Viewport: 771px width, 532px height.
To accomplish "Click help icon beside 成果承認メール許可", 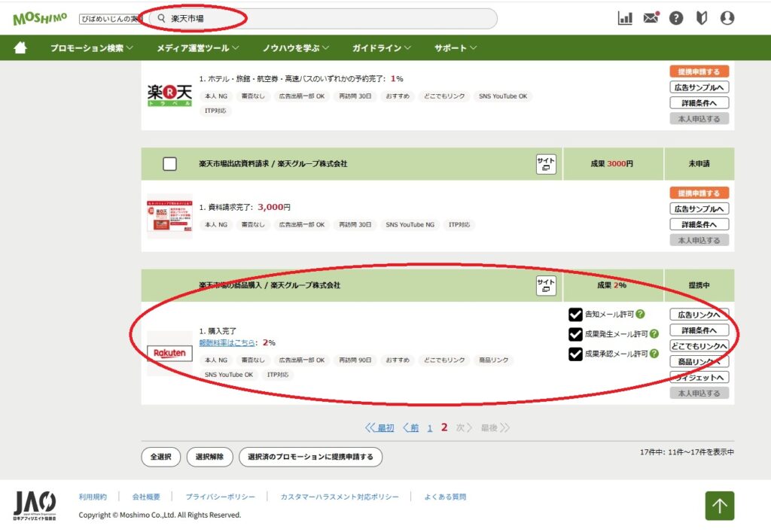I will point(654,353).
